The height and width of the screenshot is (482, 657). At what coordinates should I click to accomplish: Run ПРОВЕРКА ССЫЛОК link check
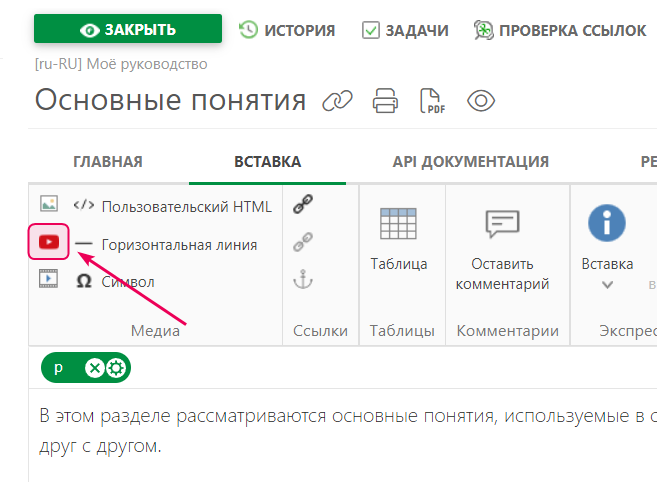pyautogui.click(x=560, y=30)
